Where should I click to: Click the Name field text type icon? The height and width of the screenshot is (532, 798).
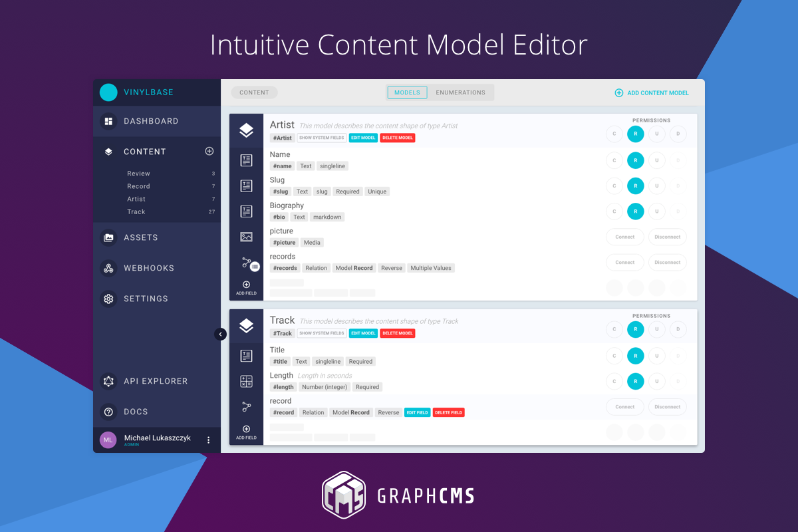(246, 160)
